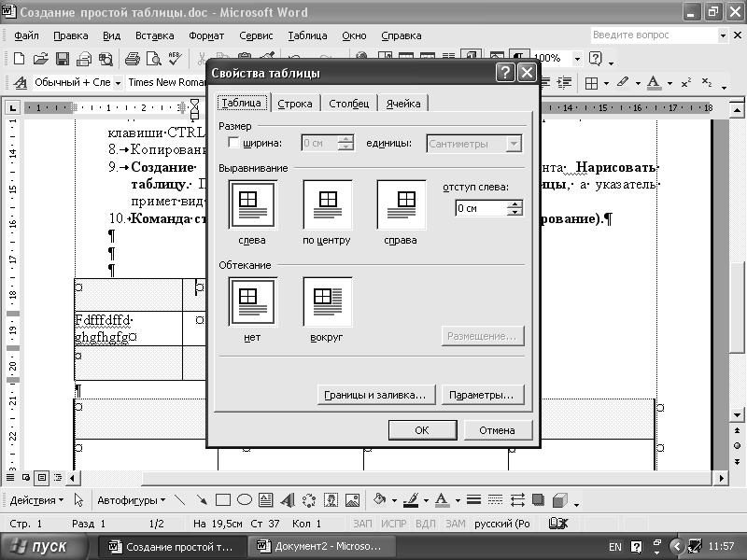Screen dimensions: 747x560
Task: Click the Word Help question mark toolbar icon
Action: (x=595, y=58)
